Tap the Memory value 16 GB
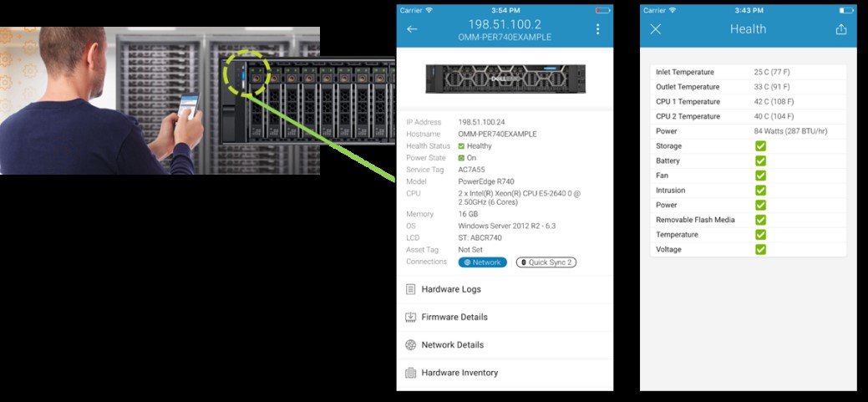Screen dimensions: 868x402 coord(469,214)
